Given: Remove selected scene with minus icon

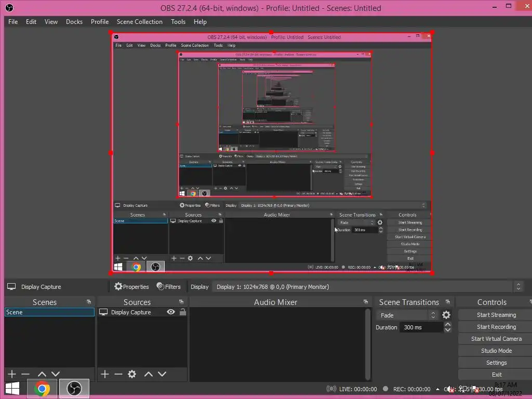Looking at the screenshot, I should coord(25,374).
